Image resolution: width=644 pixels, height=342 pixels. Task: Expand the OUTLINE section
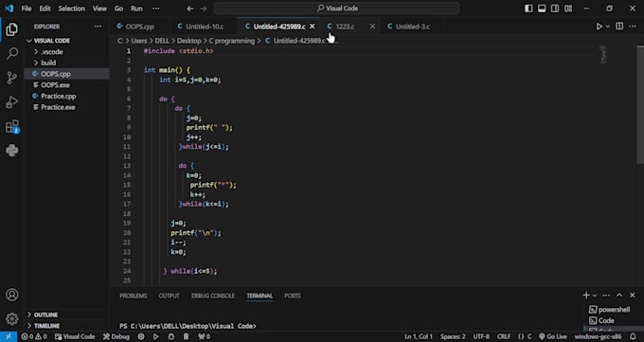pos(45,315)
